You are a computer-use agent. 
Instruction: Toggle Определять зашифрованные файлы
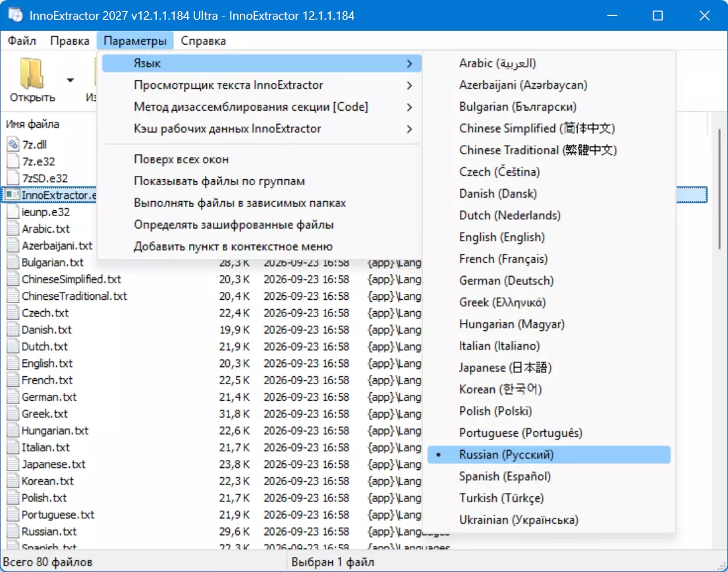[262, 225]
